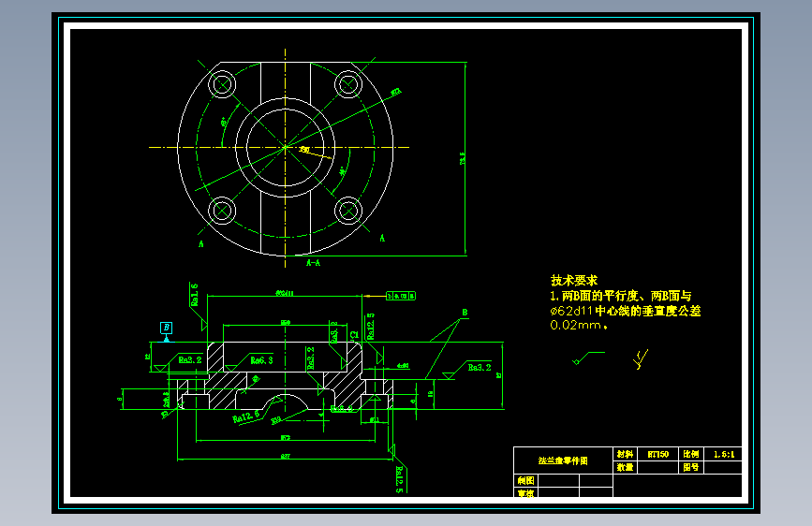Screen dimensions: 812x526
Task: Select the 比例 title block cell
Action: [x=691, y=454]
